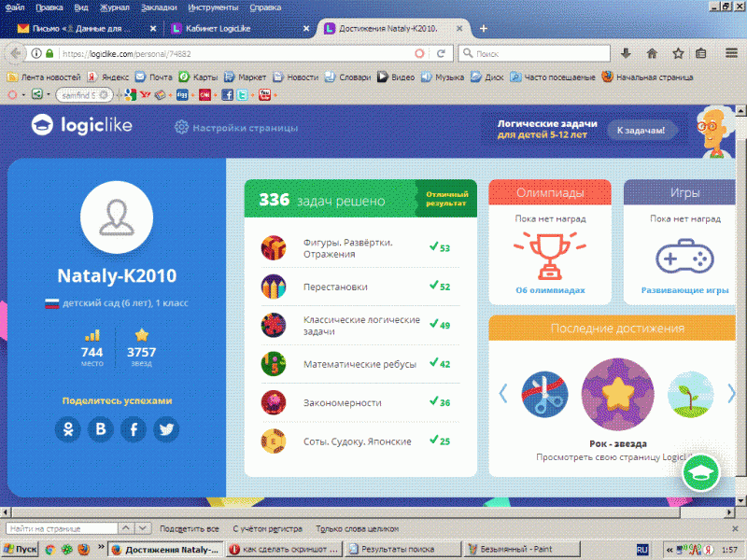Close the find bar
The width and height of the screenshot is (747, 560).
735,528
